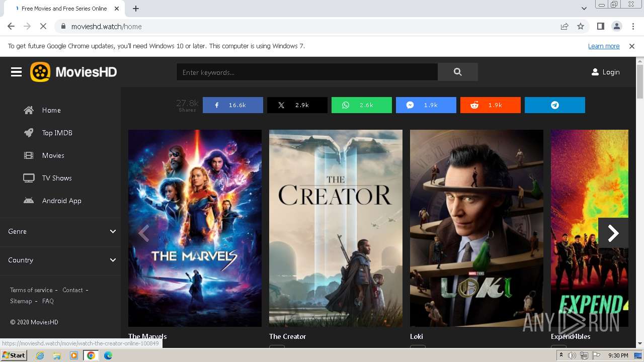Focus the Enter keywords search field

(x=307, y=72)
